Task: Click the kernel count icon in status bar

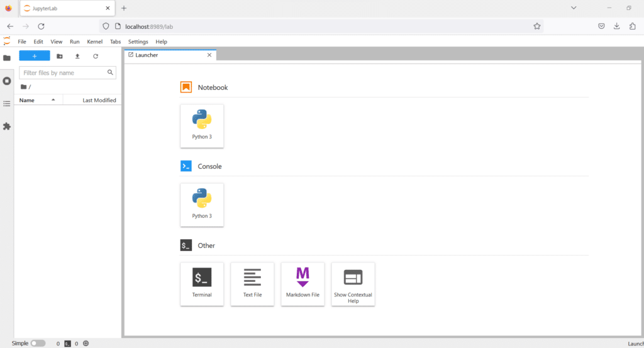Action: (x=86, y=343)
